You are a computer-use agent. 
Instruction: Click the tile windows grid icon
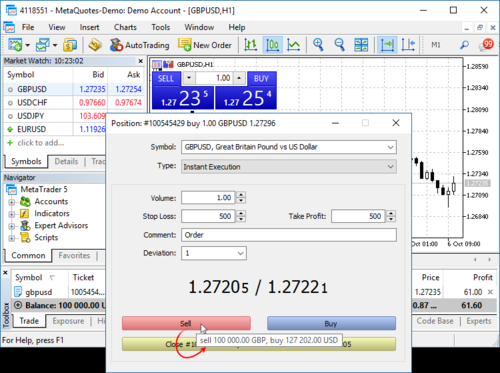[361, 45]
